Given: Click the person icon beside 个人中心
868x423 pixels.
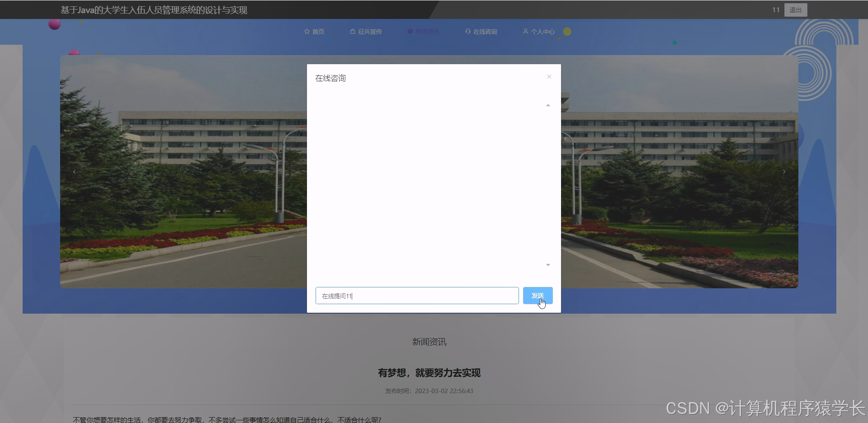Looking at the screenshot, I should coord(525,31).
